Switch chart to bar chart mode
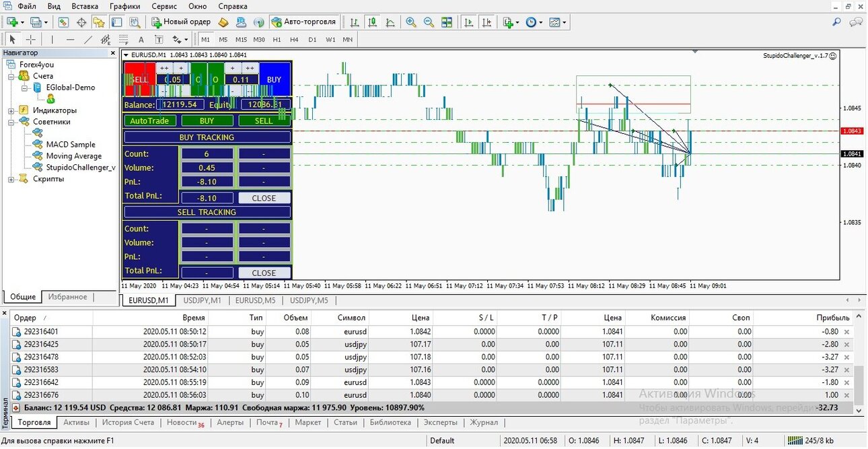Screen dimensions: 868x449 355,22
